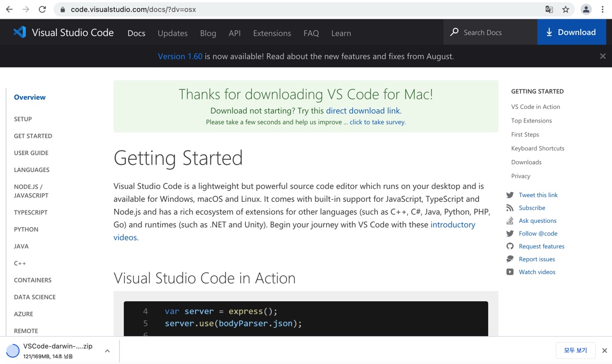Jump to Downloads section link

[x=526, y=162]
